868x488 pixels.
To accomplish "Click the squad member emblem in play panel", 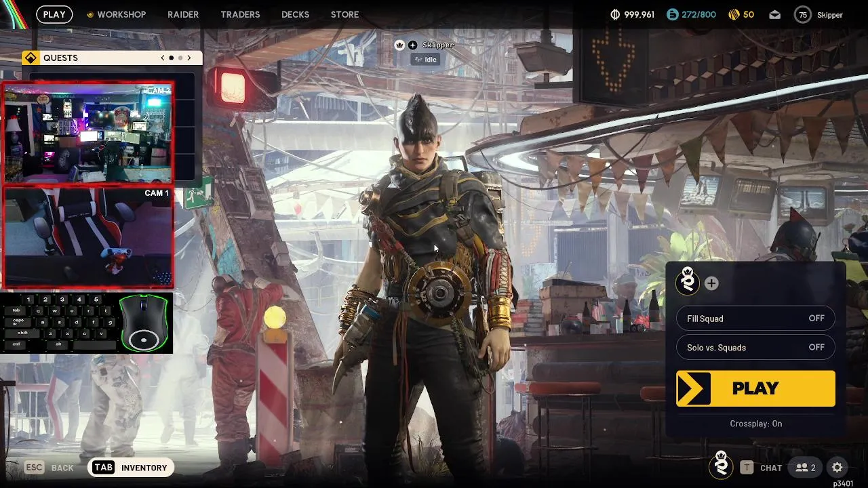I will (x=688, y=281).
